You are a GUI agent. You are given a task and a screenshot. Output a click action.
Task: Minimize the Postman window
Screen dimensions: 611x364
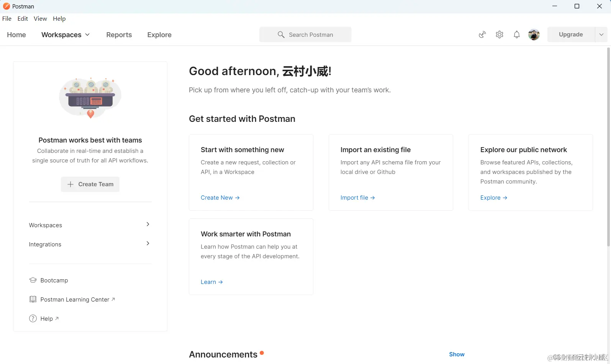click(554, 6)
